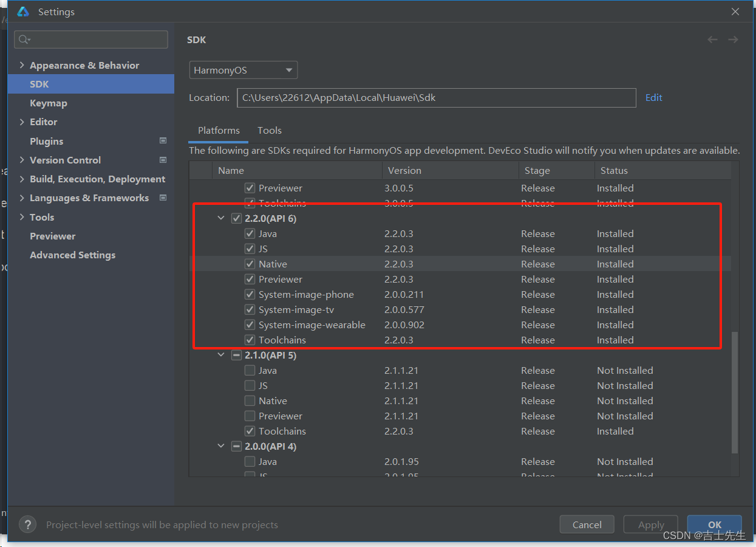Click the forward navigation arrow
The image size is (756, 547).
pyautogui.click(x=733, y=40)
